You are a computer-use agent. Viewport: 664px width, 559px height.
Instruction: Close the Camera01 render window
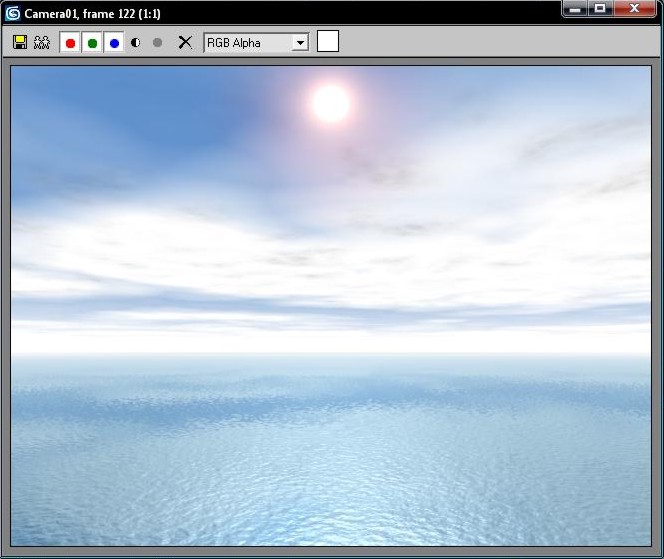pyautogui.click(x=634, y=8)
